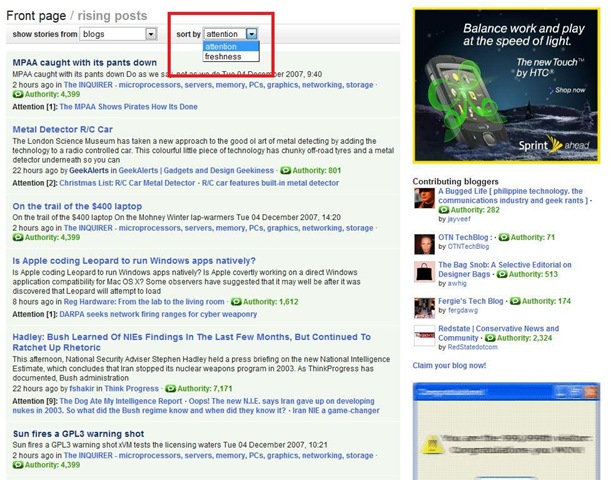Viewport: 611px width, 480px height.
Task: Click authority icon beside 'Authority: 513'
Action: tap(502, 274)
